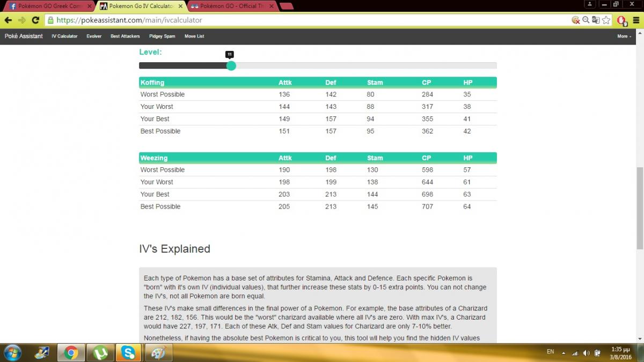This screenshot has width=644, height=362.
Task: Click the blocked cookie icon in address bar
Action: pyautogui.click(x=576, y=20)
